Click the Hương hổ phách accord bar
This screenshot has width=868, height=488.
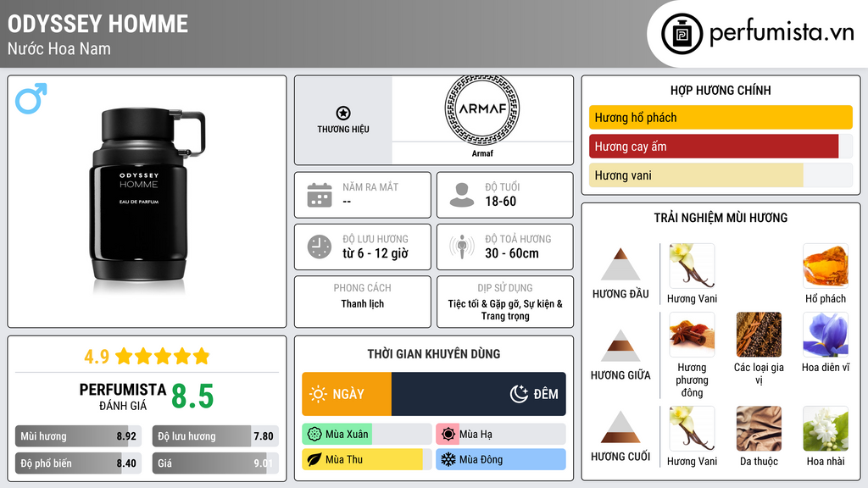tap(721, 118)
